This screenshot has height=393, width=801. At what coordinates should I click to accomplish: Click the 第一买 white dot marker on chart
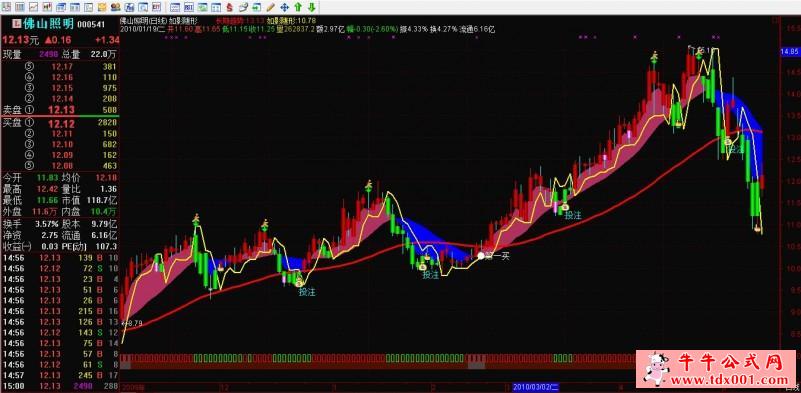point(481,256)
